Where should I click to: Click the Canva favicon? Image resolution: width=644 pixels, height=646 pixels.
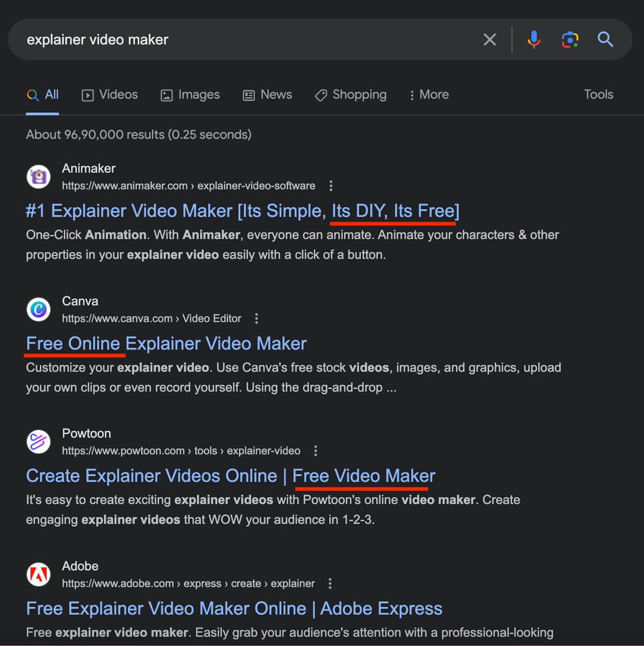tap(39, 309)
